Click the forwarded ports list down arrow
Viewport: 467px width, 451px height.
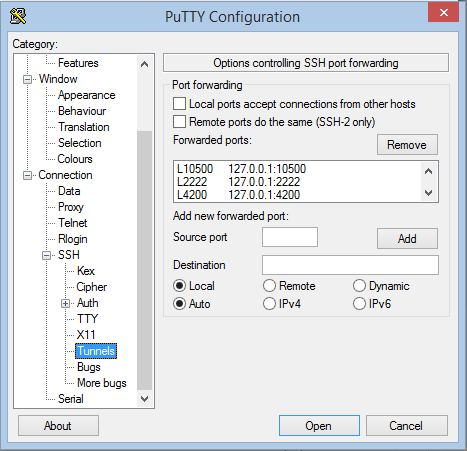[429, 192]
